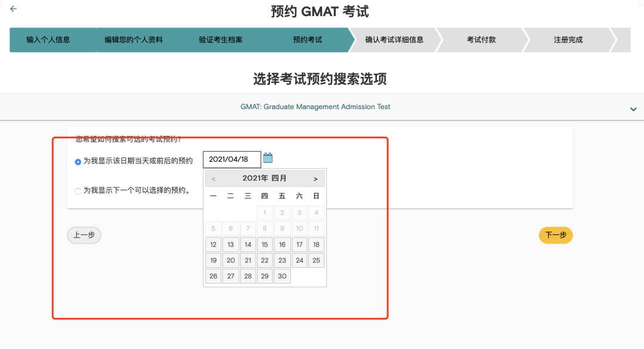Select 为我显示下一个可以选择的预约 radio option
The height and width of the screenshot is (349, 644).
[x=78, y=191]
